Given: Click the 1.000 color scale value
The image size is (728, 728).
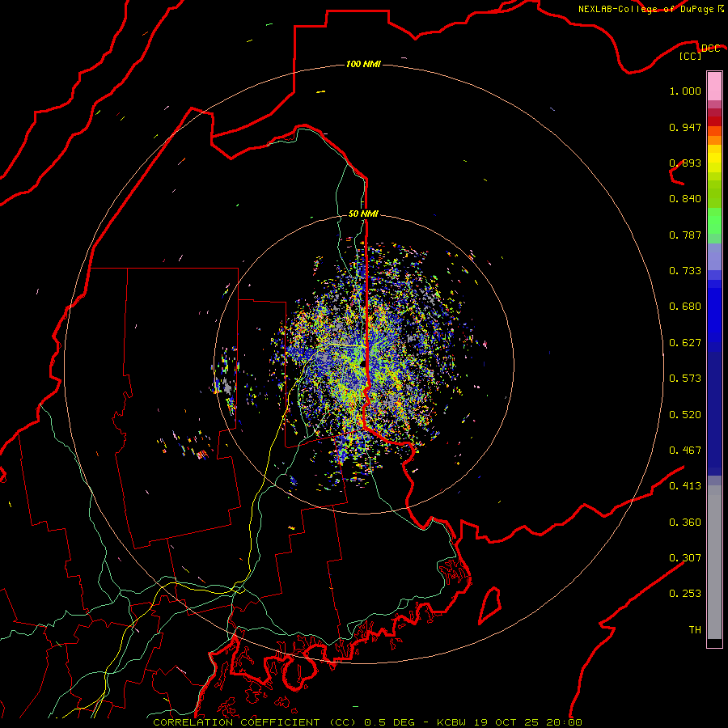Looking at the screenshot, I should pos(685,91).
